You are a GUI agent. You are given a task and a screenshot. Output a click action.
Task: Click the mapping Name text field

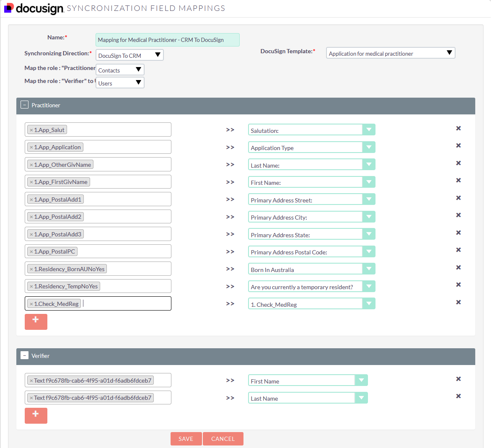point(167,40)
